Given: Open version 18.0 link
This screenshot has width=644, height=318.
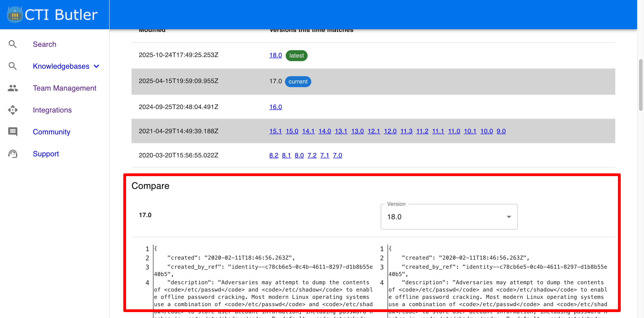Looking at the screenshot, I should (x=275, y=55).
